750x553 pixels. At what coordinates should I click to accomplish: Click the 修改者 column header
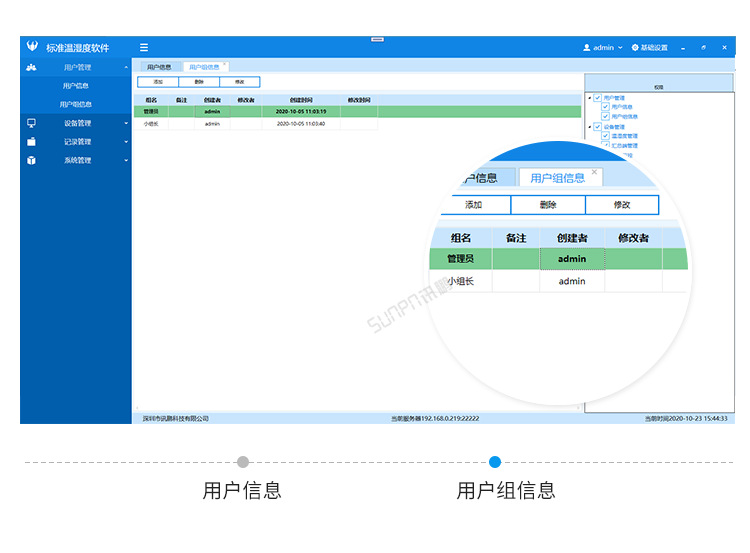246,100
